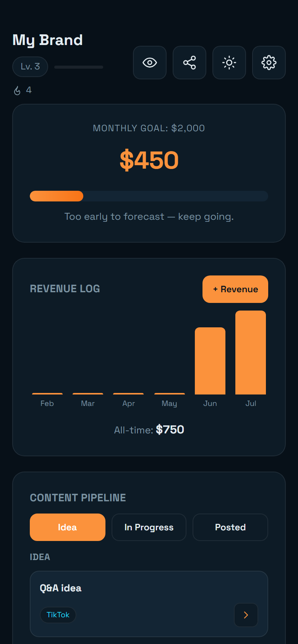Select the Idea pipeline tab
The height and width of the screenshot is (644, 298).
(x=68, y=527)
